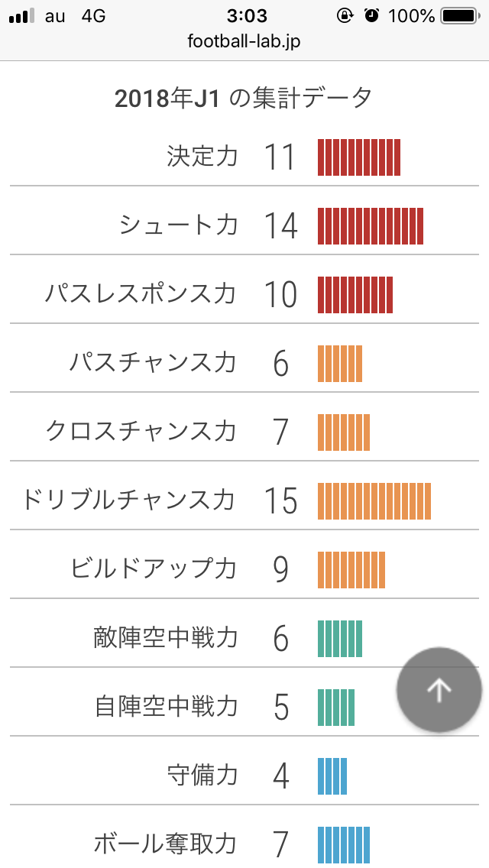
Task: Tap the クロスチャンス力 row label
Action: coord(141,432)
